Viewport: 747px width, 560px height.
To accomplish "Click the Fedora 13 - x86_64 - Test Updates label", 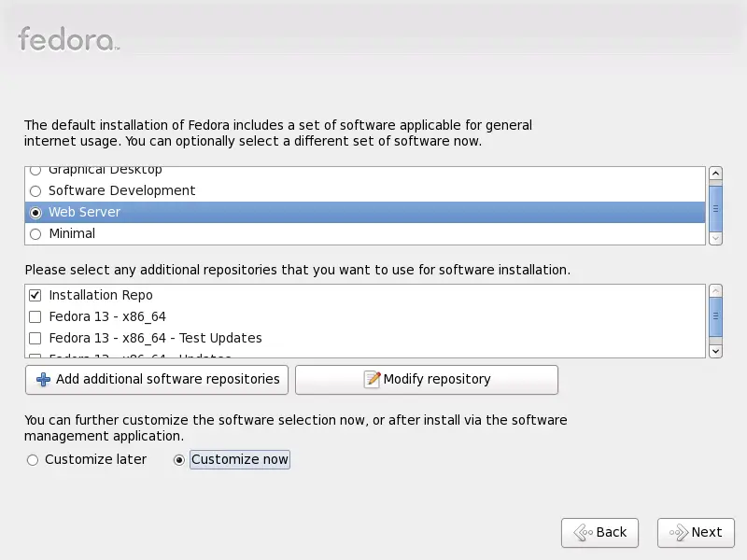I will 155,338.
